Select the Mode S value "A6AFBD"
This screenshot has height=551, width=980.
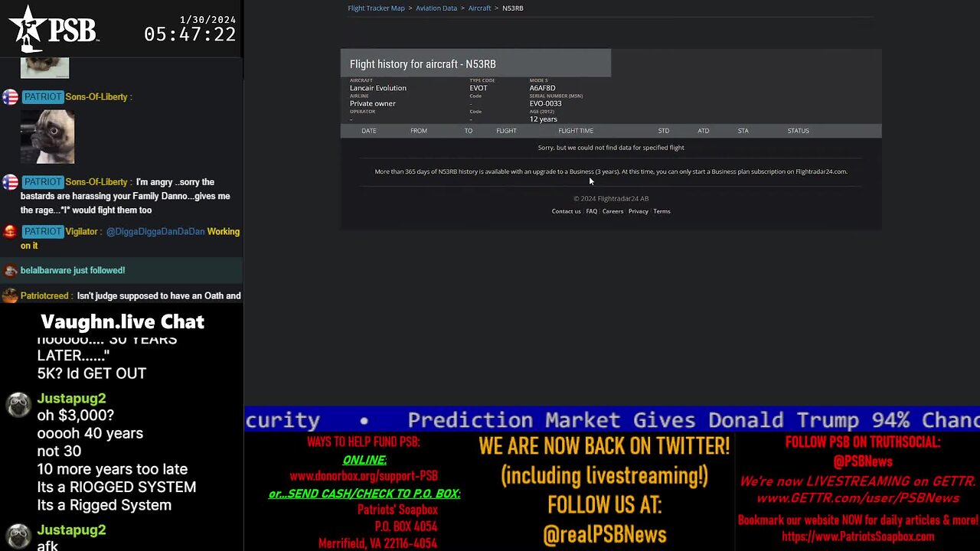[543, 88]
